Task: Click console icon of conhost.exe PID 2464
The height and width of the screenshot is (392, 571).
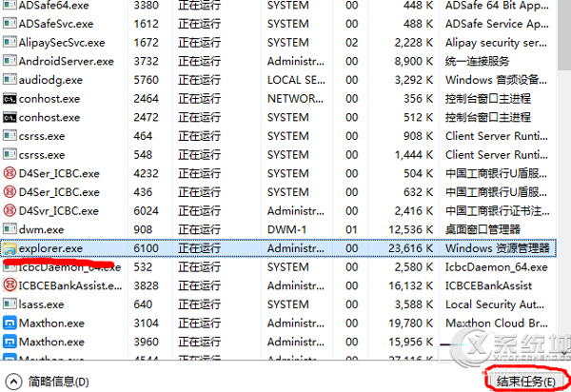Action: 10,99
